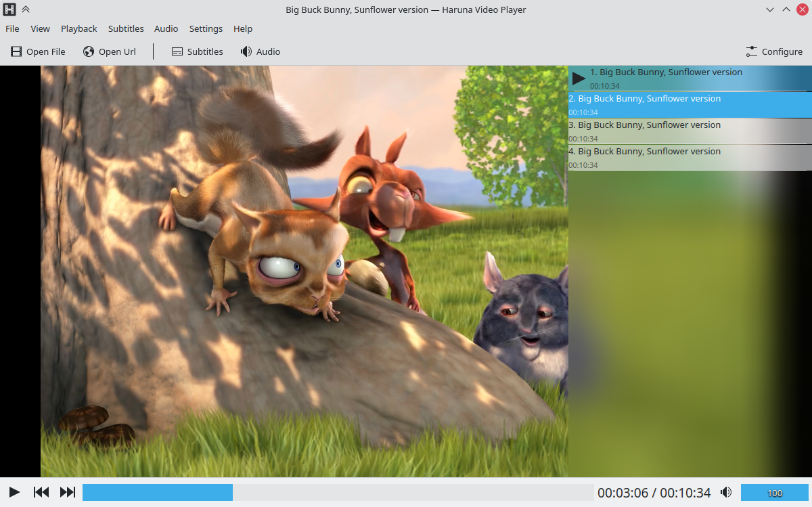Mute audio with the speaker icon
Screen dimensions: 812x507
pyautogui.click(x=726, y=492)
